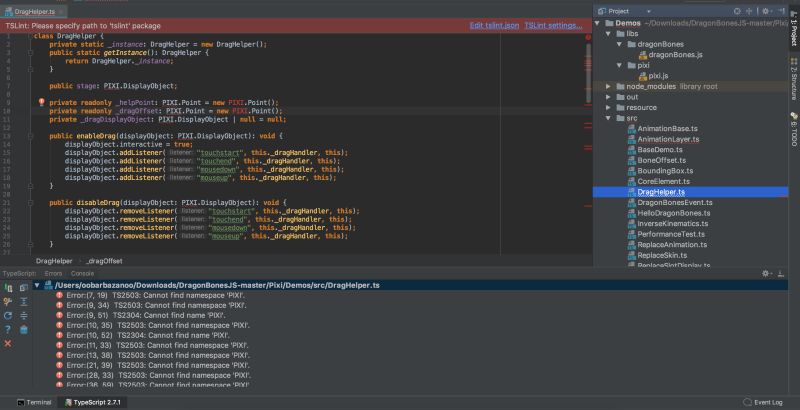Image resolution: width=800 pixels, height=410 pixels.
Task: Select BoundingBox.ts file
Action: click(x=661, y=171)
